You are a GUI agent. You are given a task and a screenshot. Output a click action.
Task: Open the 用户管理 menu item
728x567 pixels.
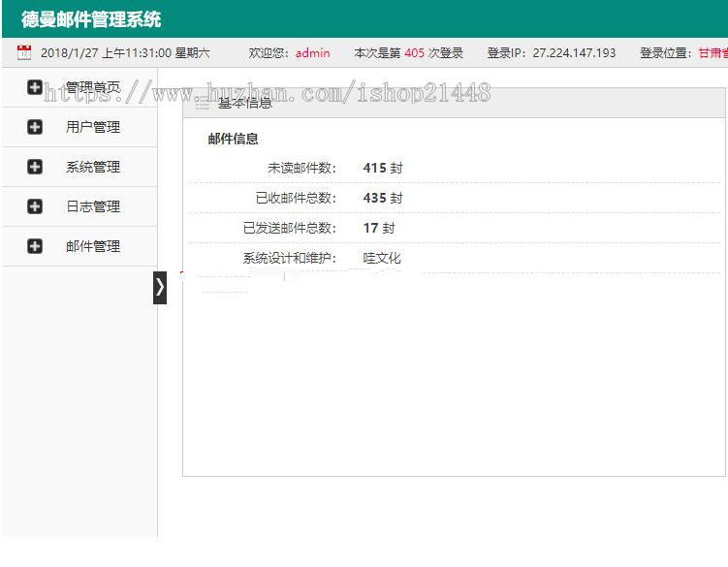[93, 127]
